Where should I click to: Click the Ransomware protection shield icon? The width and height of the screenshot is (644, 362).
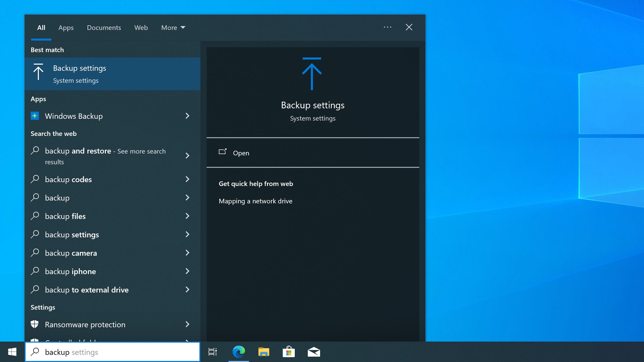pos(35,324)
